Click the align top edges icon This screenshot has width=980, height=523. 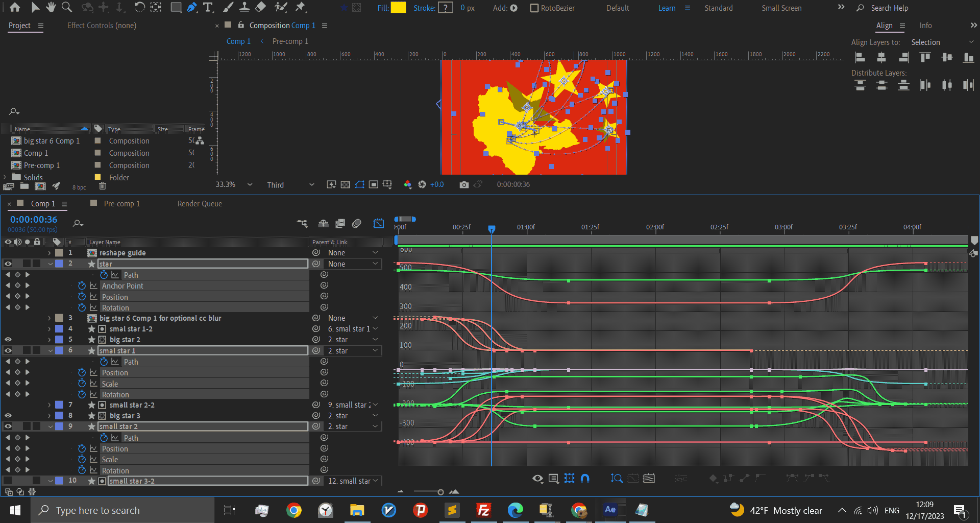(x=925, y=57)
